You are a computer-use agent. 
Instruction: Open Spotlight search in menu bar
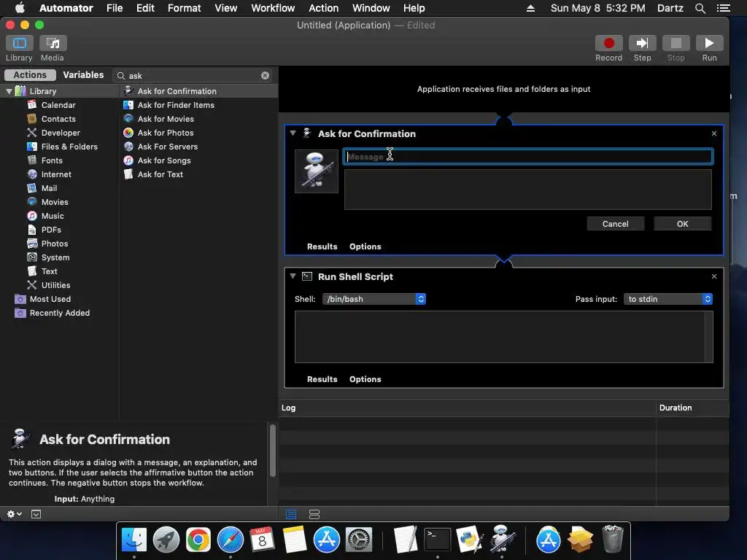point(700,8)
